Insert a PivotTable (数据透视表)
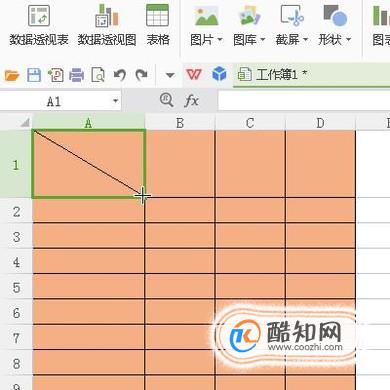 point(39,25)
